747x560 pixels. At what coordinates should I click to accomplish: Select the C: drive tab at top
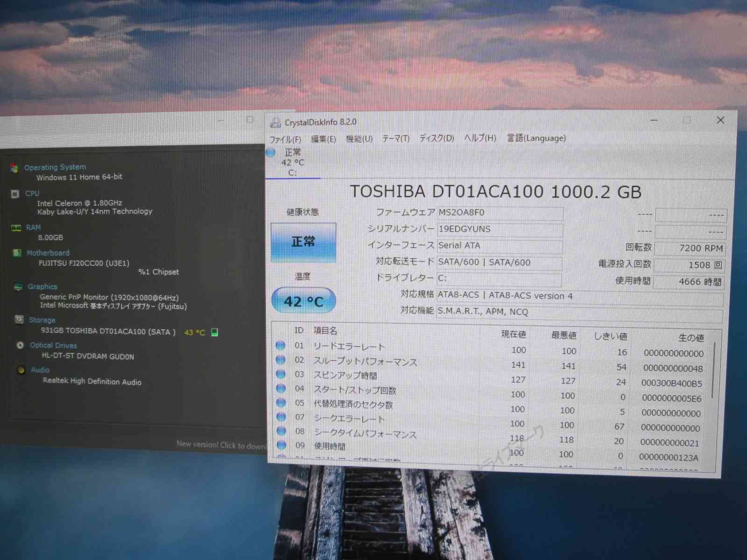(x=292, y=162)
